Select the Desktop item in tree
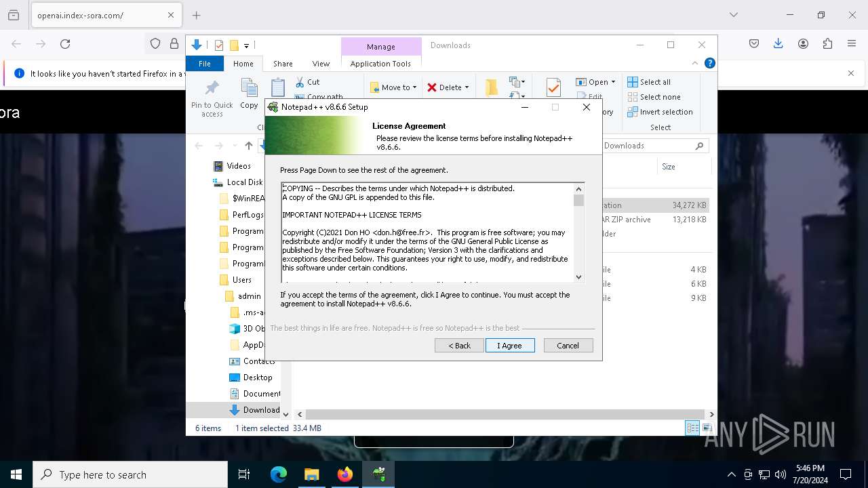868x488 pixels. tap(258, 378)
